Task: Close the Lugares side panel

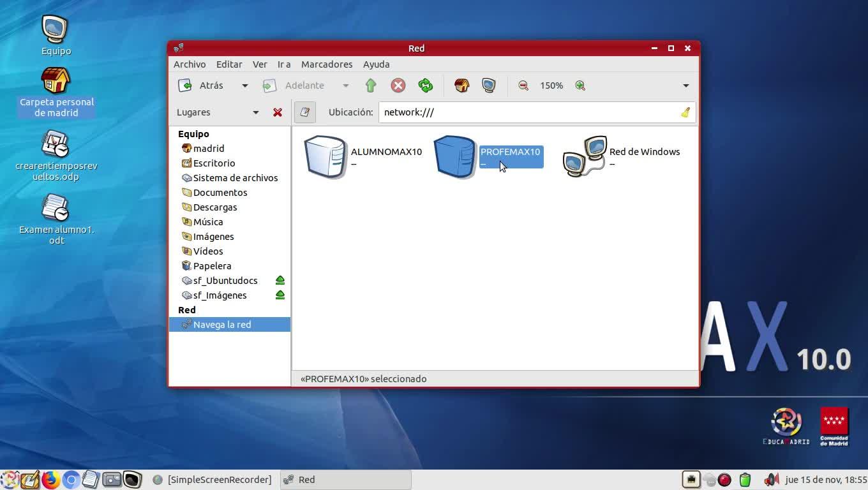Action: click(x=278, y=112)
